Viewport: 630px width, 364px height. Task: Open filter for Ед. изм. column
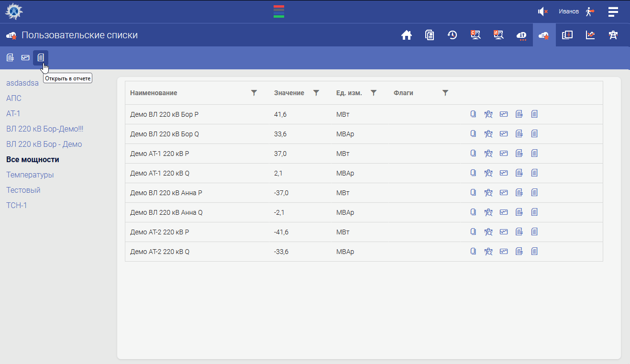(374, 93)
